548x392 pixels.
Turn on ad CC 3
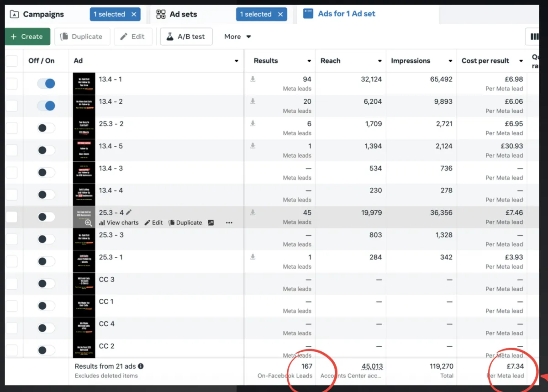point(46,284)
